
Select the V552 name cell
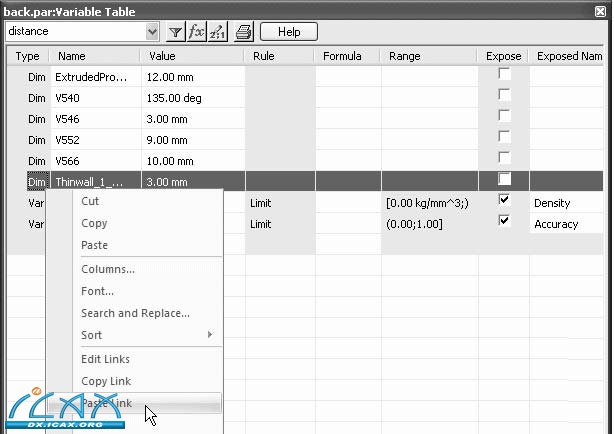pos(96,140)
